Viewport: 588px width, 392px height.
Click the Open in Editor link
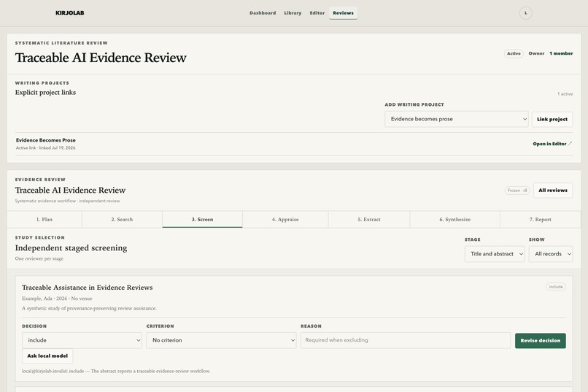coord(552,144)
